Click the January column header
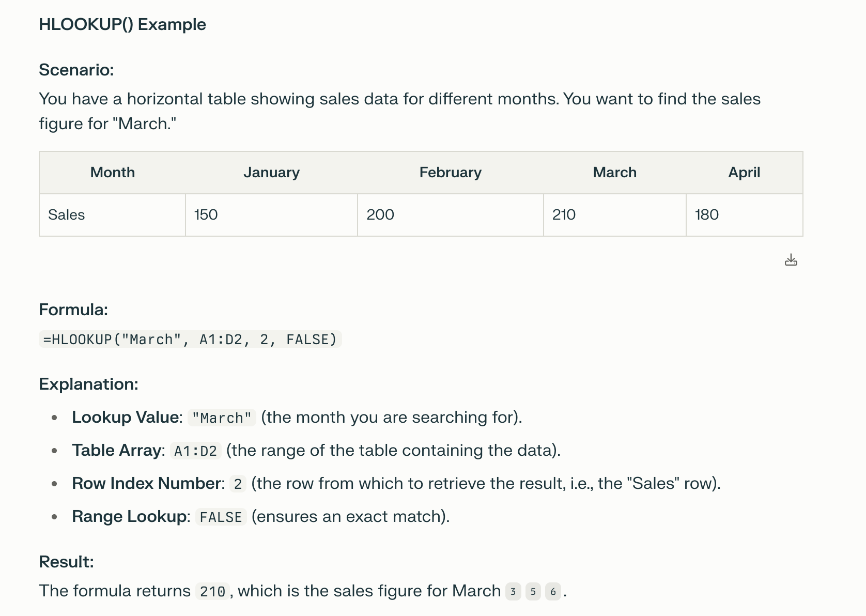Image resolution: width=866 pixels, height=616 pixels. click(271, 173)
